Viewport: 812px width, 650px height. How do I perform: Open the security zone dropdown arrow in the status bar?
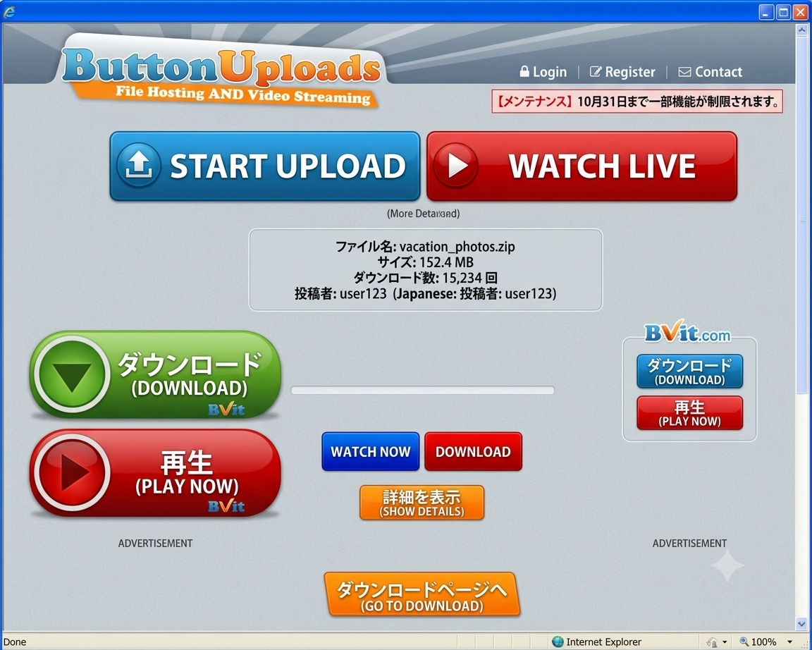(x=725, y=642)
